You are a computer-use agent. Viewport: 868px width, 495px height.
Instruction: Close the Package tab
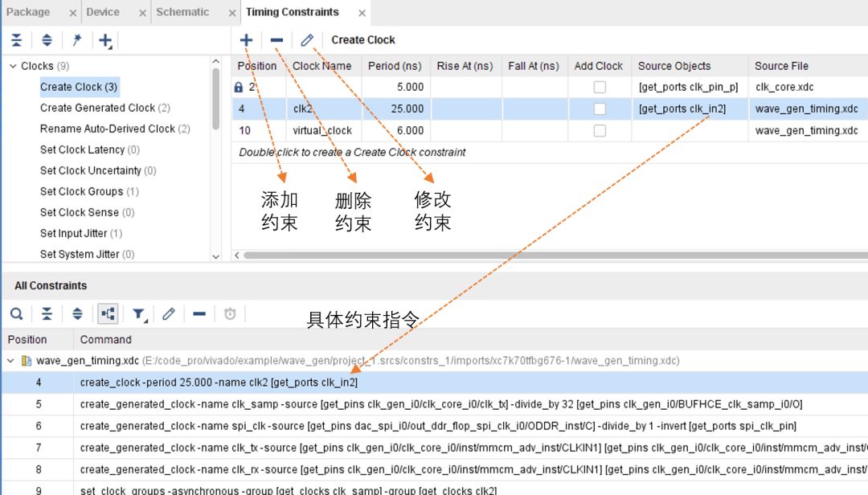[72, 13]
